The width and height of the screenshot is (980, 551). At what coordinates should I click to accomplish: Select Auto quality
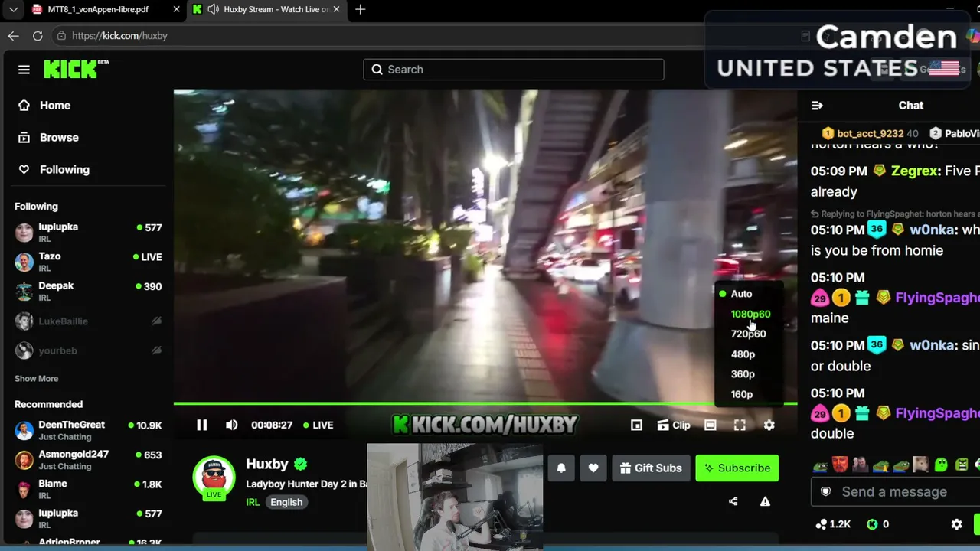741,294
